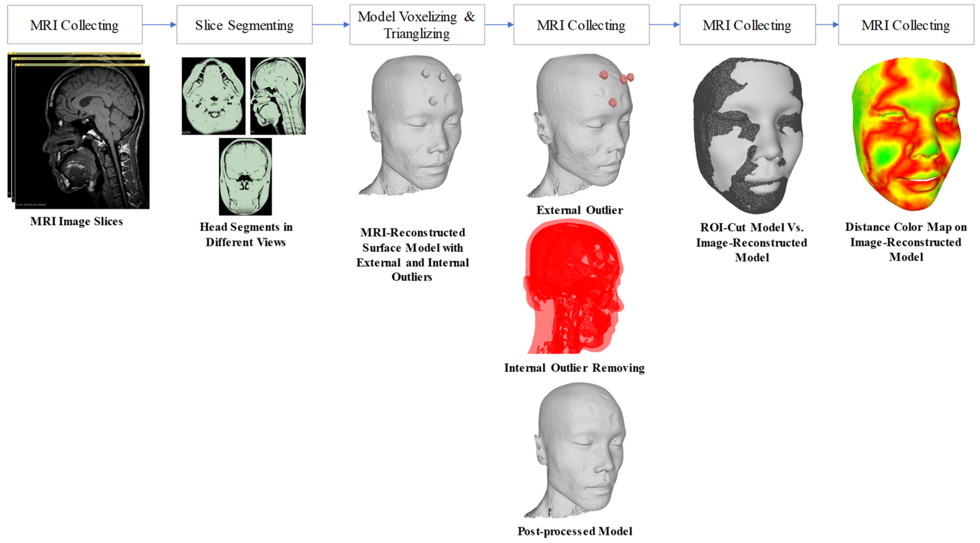
Task: Select the sagittal green head segment image
Action: click(x=278, y=96)
